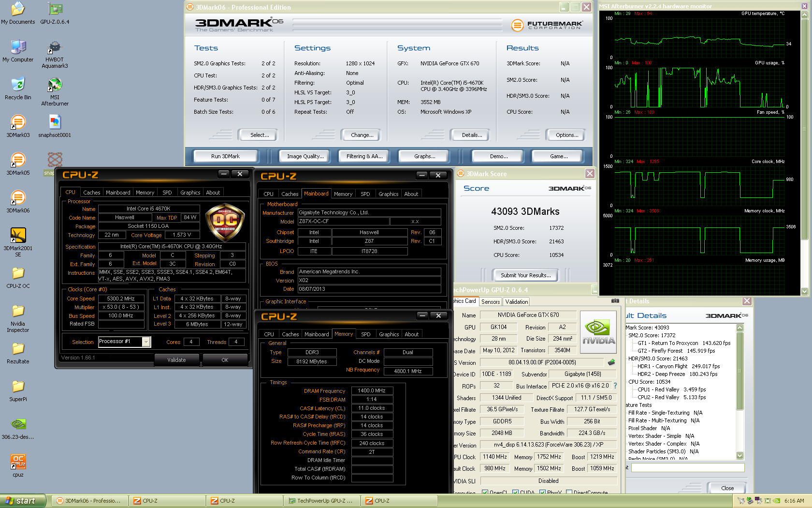The image size is (812, 508).
Task: Open the SuperPi folder on desktop
Action: [18, 390]
